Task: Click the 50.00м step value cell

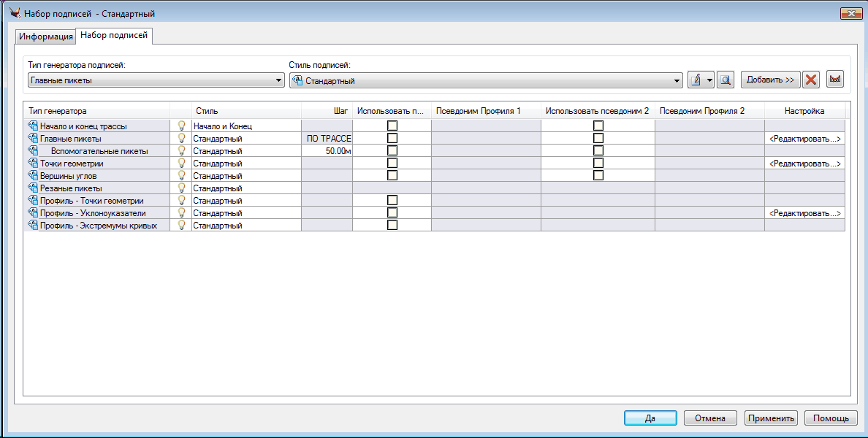Action: (x=327, y=151)
